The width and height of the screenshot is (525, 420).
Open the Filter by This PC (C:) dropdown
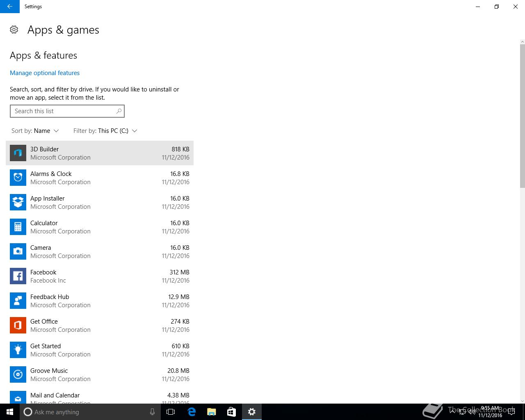(105, 131)
